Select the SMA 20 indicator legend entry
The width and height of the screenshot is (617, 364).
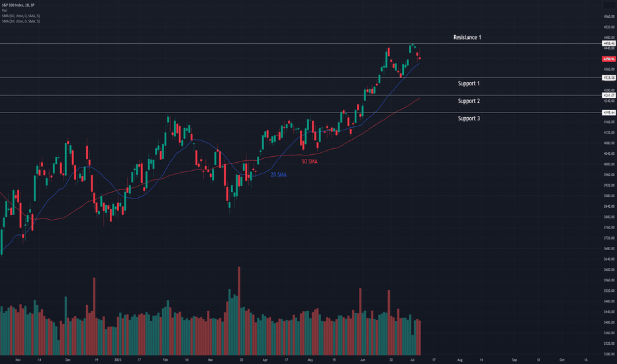(x=21, y=21)
